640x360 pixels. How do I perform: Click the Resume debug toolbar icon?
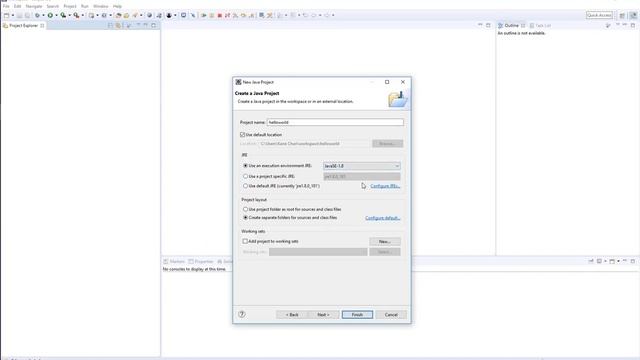[204, 15]
